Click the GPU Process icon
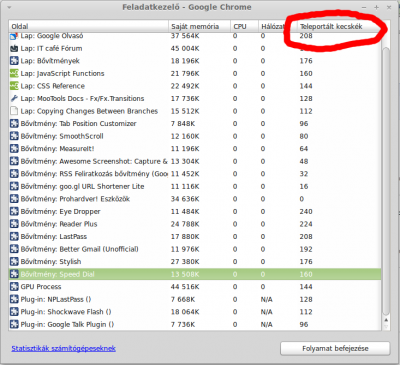The width and height of the screenshot is (400, 365). [x=14, y=287]
